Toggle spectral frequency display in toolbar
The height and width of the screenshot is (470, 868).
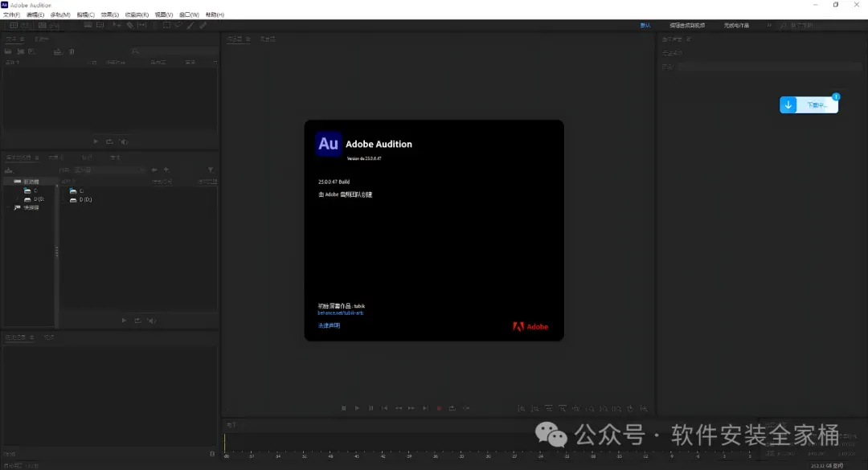(x=88, y=25)
